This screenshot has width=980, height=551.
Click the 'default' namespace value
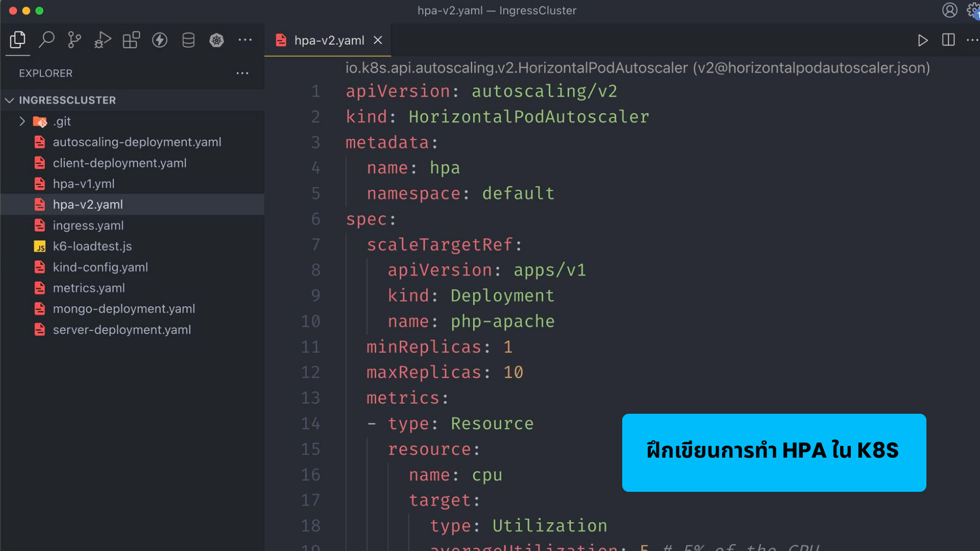click(x=518, y=193)
